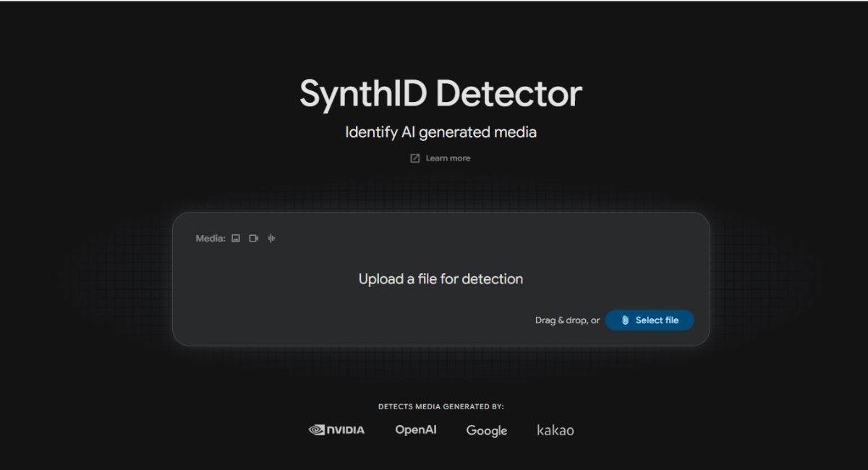Screen dimensions: 868x470
Task: Click the Media: label
Action: coord(210,239)
